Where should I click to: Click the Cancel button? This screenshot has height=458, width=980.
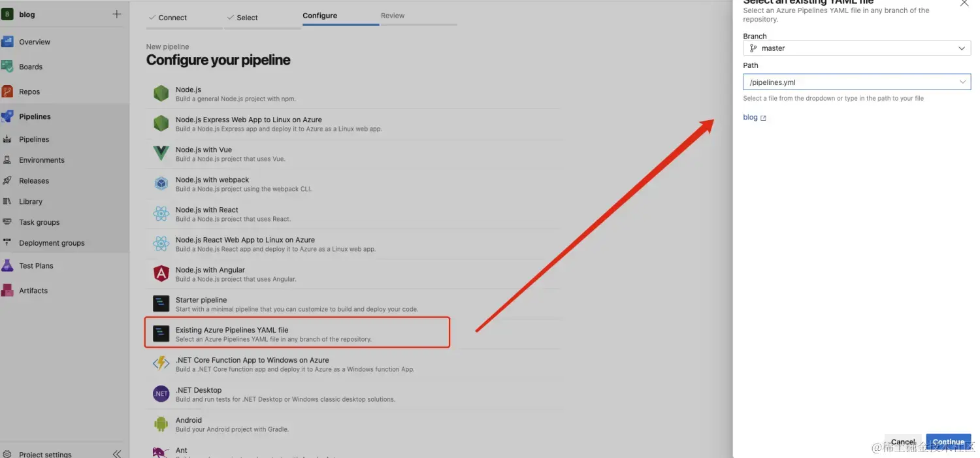point(903,442)
